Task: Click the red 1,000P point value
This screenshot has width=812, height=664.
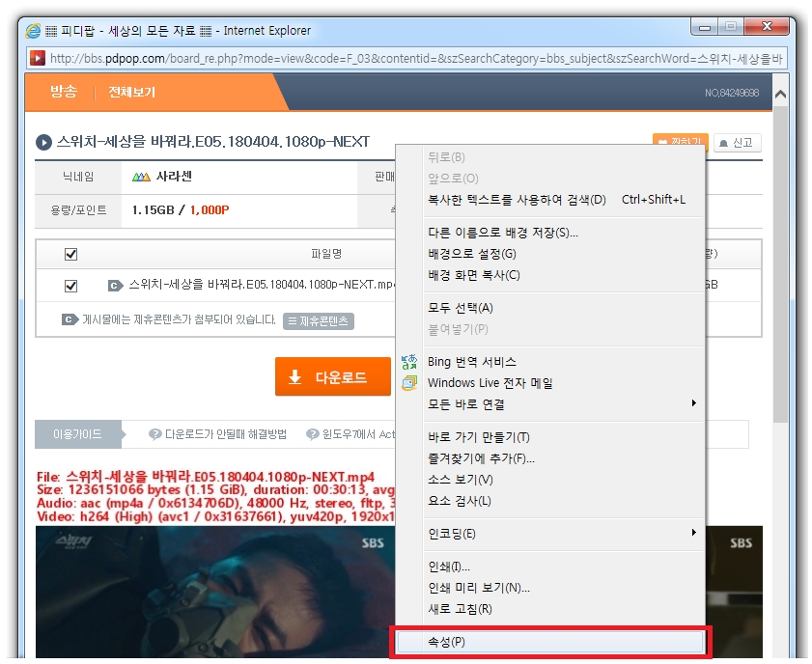Action: click(210, 210)
